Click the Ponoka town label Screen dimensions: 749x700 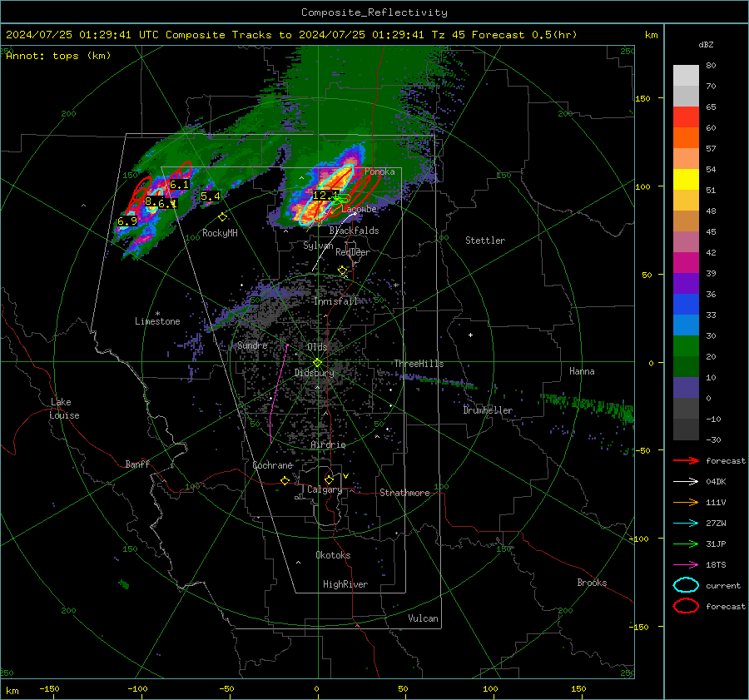(x=379, y=171)
